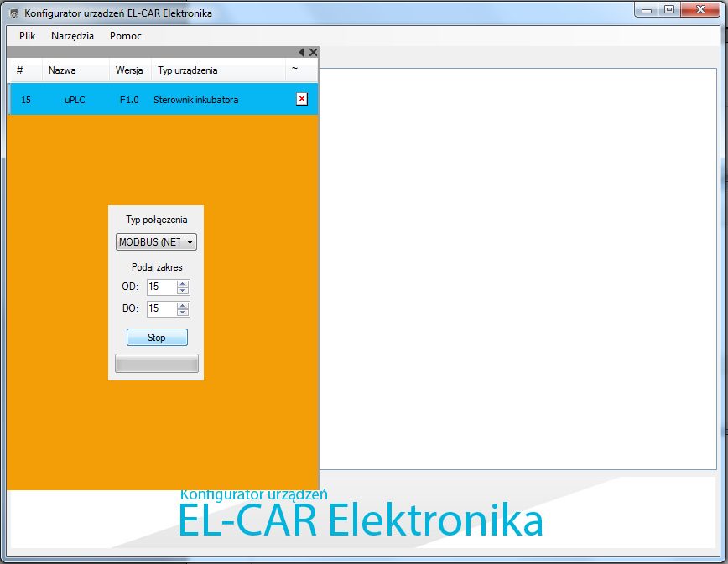
Task: Sort by Nazwa column header
Action: 75,70
